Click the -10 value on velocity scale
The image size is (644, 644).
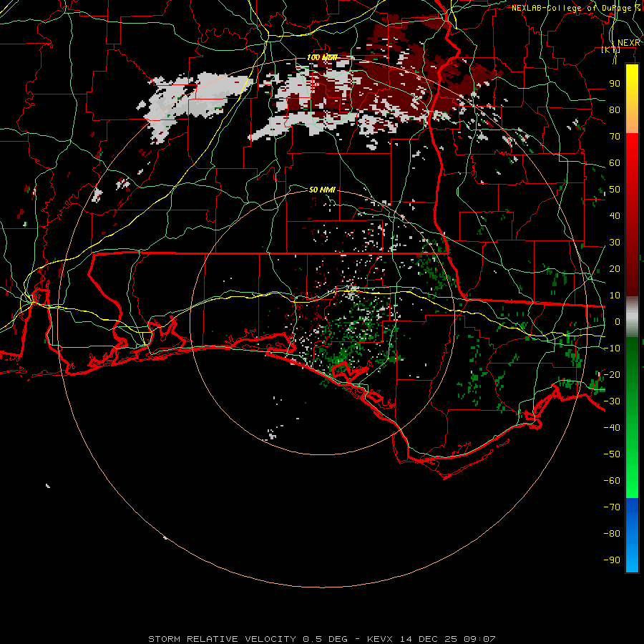[x=612, y=348]
